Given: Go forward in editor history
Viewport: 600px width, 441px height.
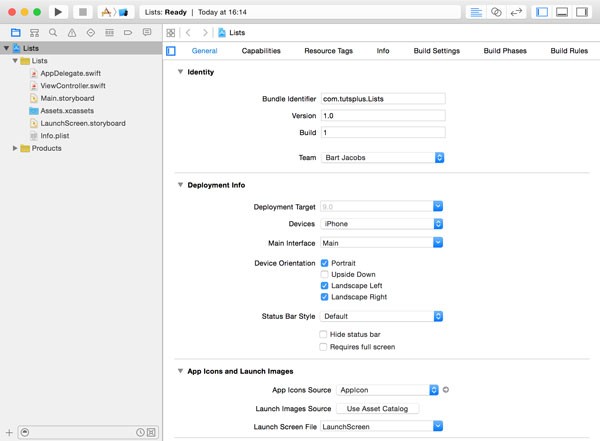Looking at the screenshot, I should click(x=205, y=33).
